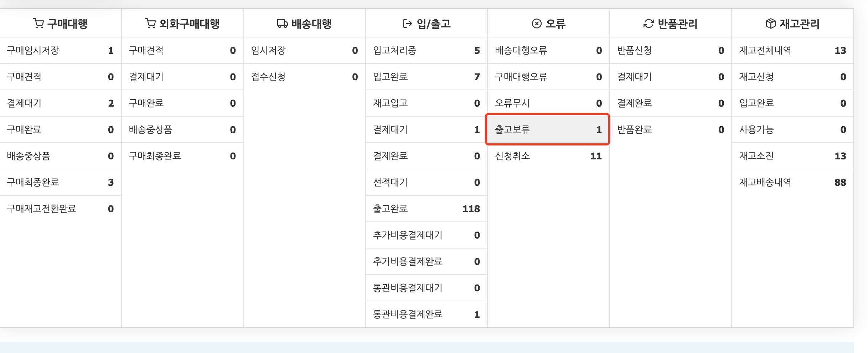Open 신청취소 row with count 11

(548, 156)
